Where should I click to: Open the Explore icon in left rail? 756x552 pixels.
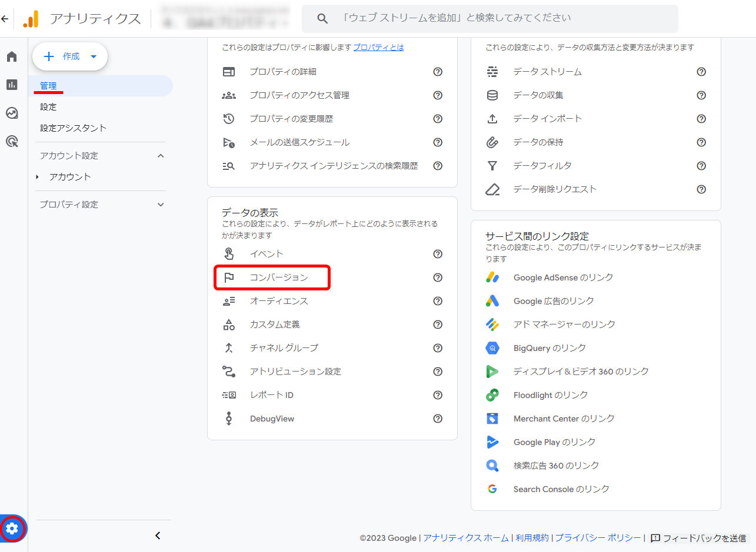pos(12,113)
